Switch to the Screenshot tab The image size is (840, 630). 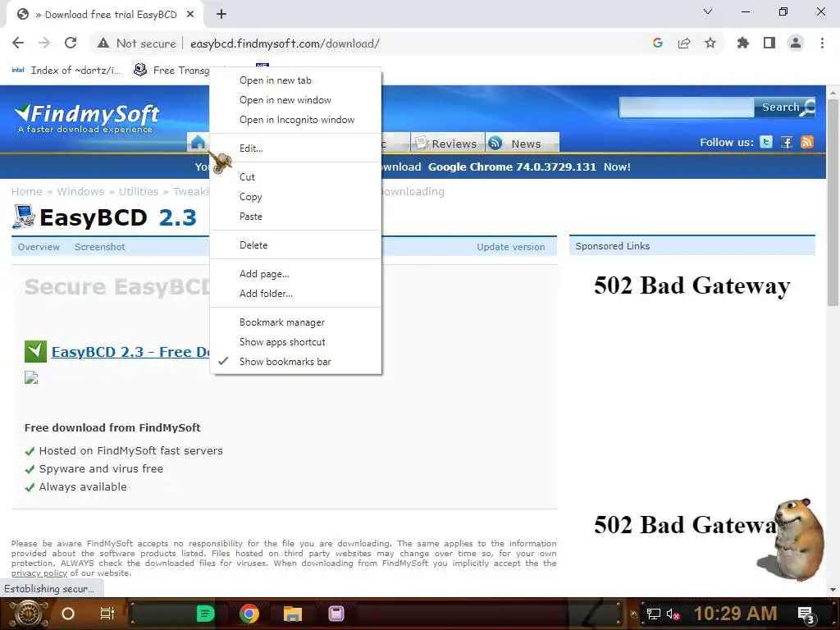tap(99, 247)
